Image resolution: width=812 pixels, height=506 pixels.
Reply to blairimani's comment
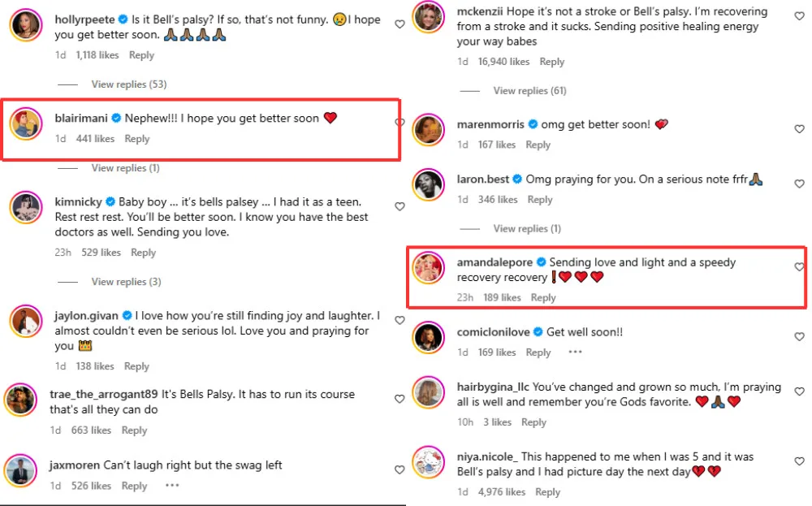tap(137, 139)
